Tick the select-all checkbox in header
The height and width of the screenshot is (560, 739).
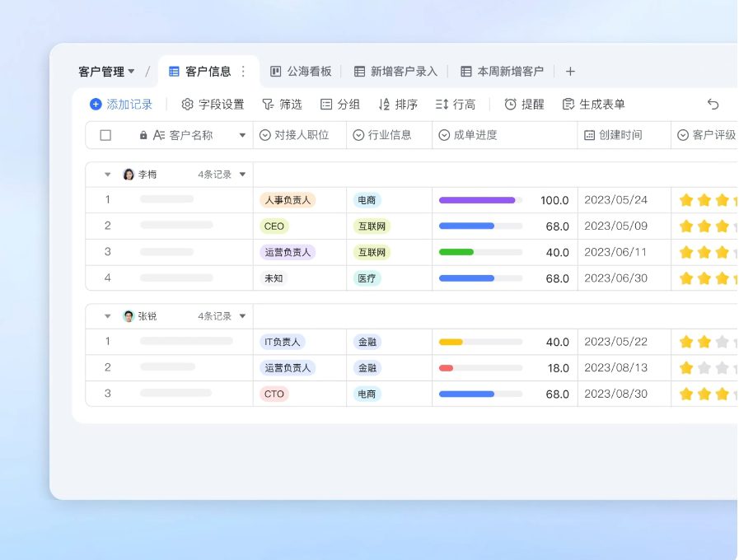click(105, 135)
